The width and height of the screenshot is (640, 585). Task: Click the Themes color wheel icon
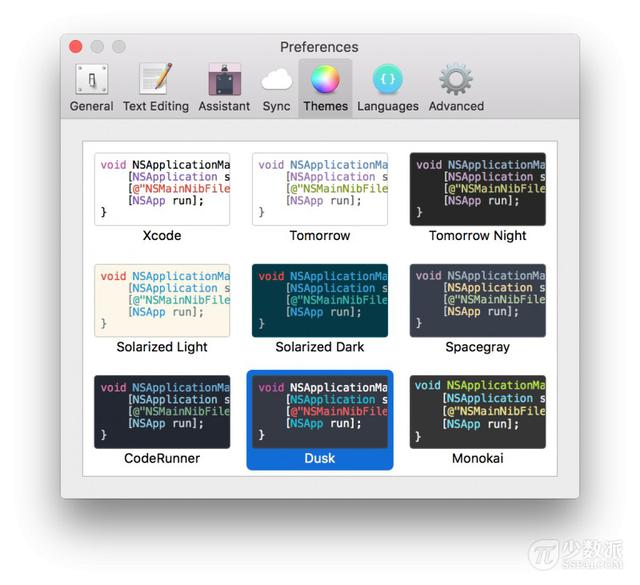click(x=325, y=80)
